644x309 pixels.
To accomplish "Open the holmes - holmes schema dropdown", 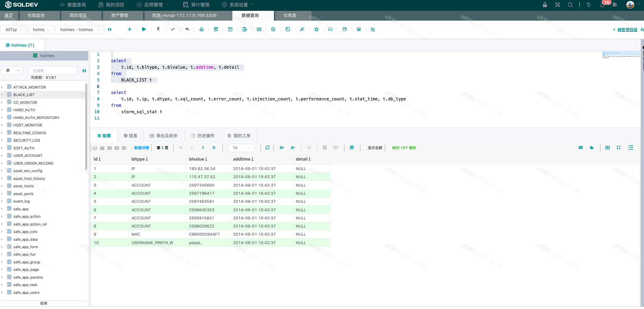I will (x=79, y=30).
